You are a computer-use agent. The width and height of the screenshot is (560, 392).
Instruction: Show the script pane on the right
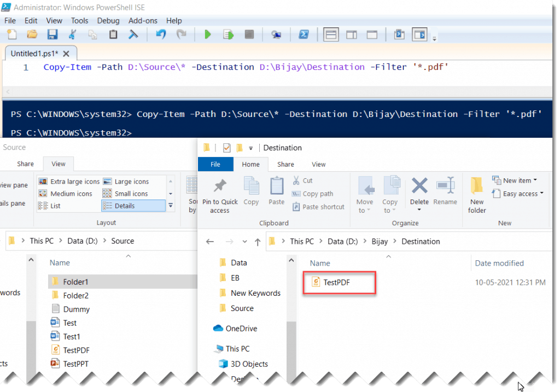point(351,34)
